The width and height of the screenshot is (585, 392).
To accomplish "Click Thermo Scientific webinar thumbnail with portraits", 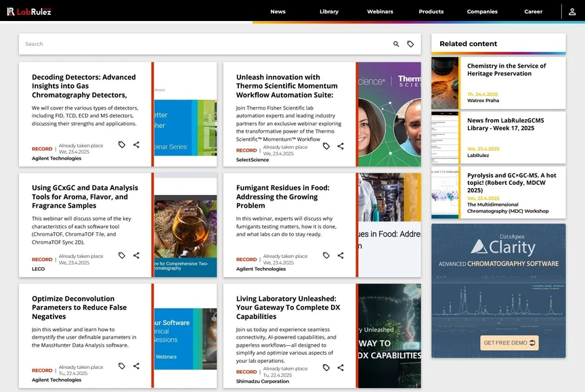I will click(x=389, y=114).
